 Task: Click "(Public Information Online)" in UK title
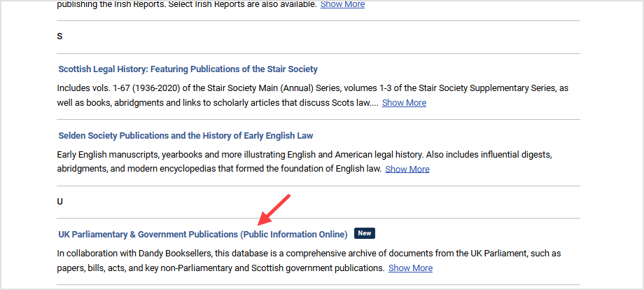point(294,234)
